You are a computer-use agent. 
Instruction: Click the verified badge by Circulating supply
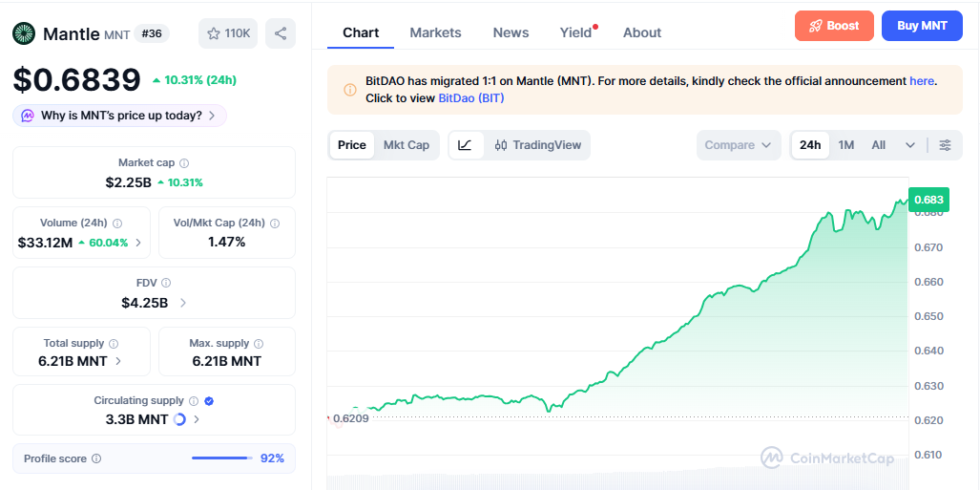pyautogui.click(x=209, y=401)
